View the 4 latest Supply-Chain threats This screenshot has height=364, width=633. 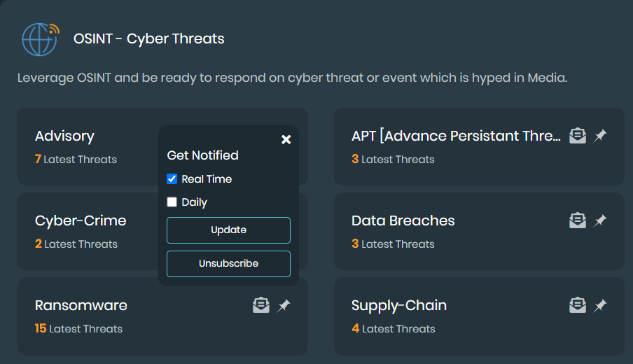[x=393, y=329]
